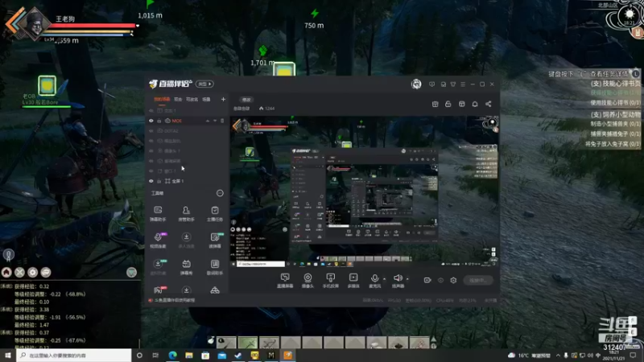Open speaker dropdown arrow
This screenshot has height=362, width=644.
[407, 278]
